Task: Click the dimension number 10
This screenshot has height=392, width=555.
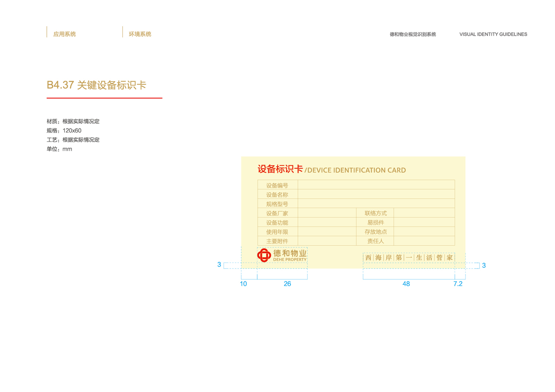Action: (243, 284)
